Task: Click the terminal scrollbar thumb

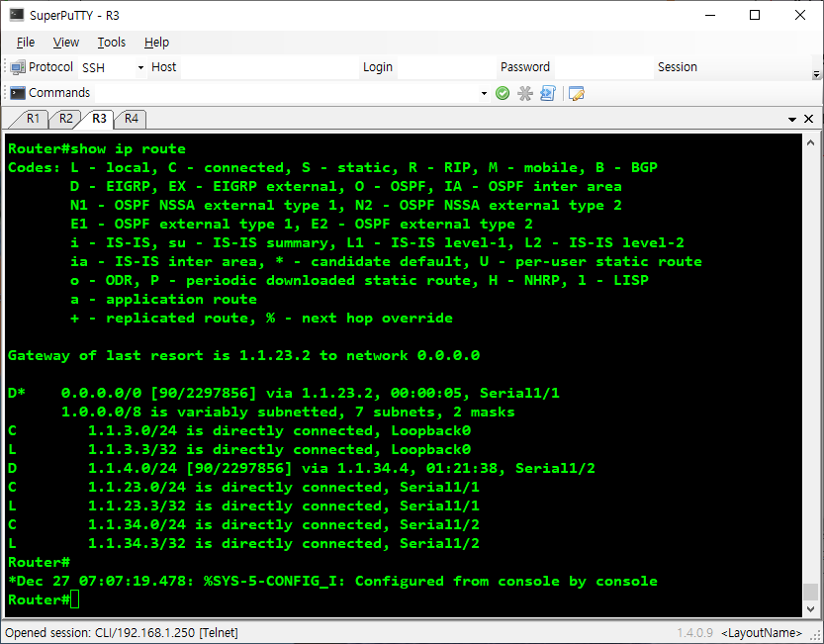Action: tap(810, 592)
